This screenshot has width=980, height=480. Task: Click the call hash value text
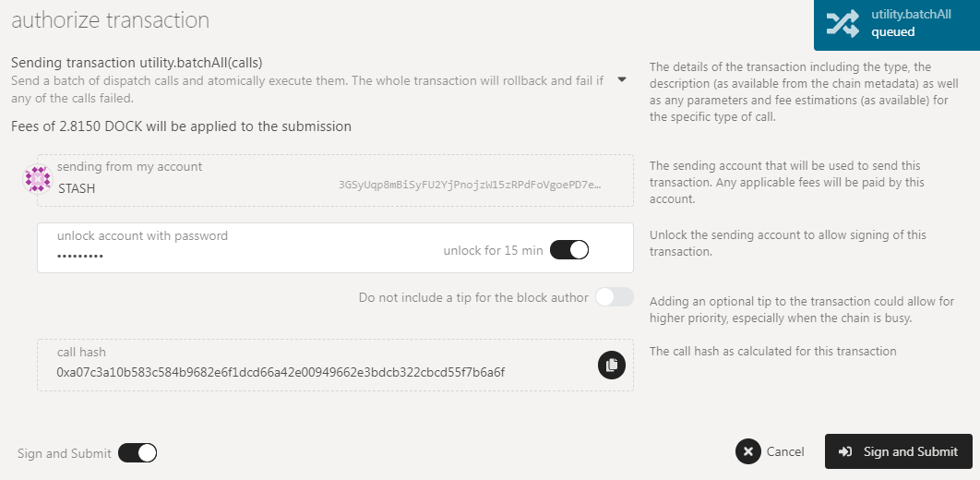click(281, 373)
